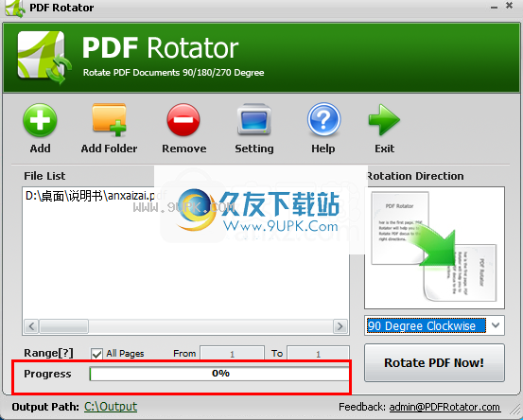Image resolution: width=523 pixels, height=420 pixels.
Task: Open the Add Folder icon
Action: pyautogui.click(x=109, y=120)
